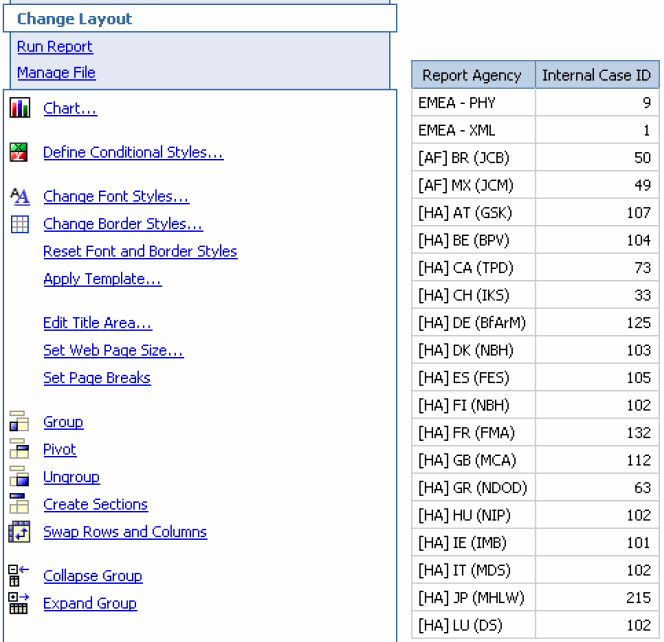
Task: Click the Ungroup link
Action: pos(72,477)
